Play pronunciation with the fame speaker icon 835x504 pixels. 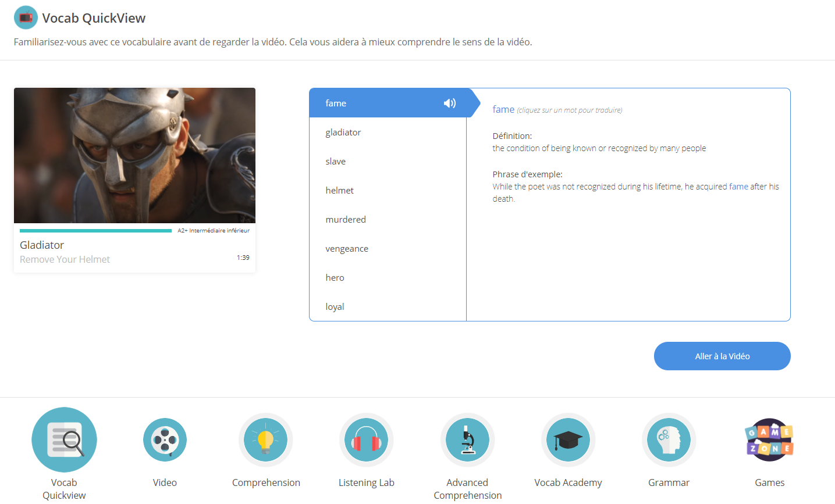tap(450, 103)
